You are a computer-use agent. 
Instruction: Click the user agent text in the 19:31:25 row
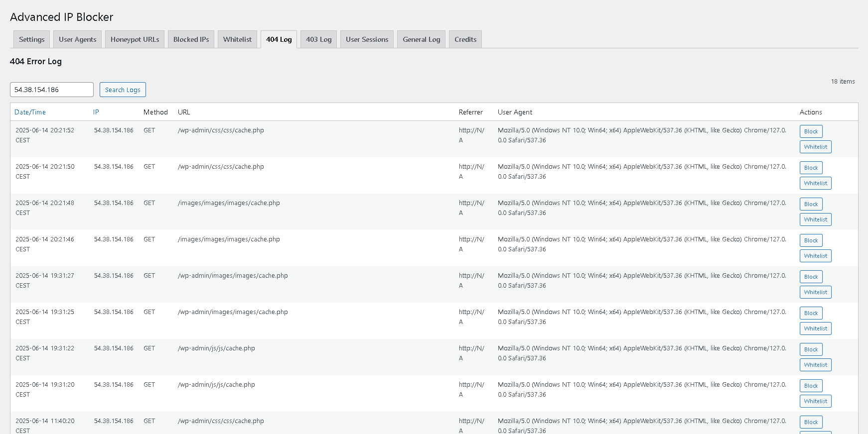pyautogui.click(x=642, y=317)
